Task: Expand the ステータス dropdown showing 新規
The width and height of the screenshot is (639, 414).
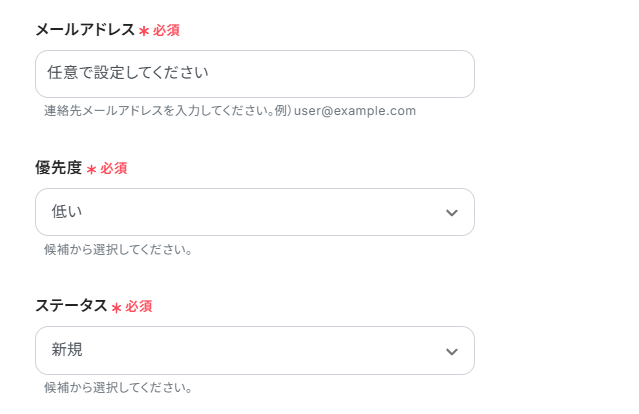Action: 254,350
